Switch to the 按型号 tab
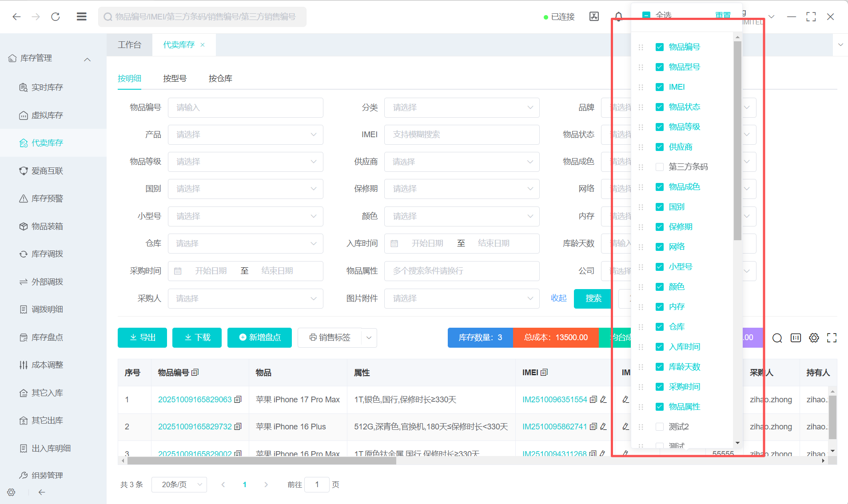The image size is (848, 504). (x=175, y=79)
